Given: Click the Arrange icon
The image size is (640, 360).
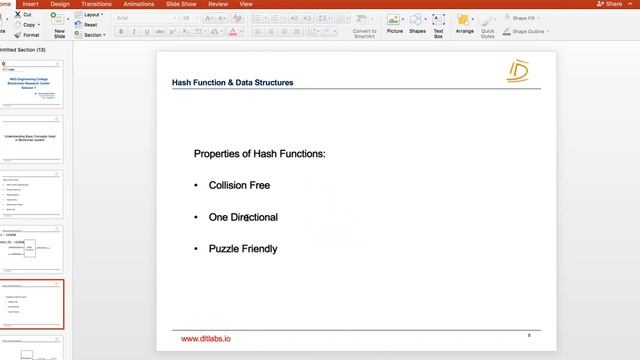Looking at the screenshot, I should click(463, 20).
